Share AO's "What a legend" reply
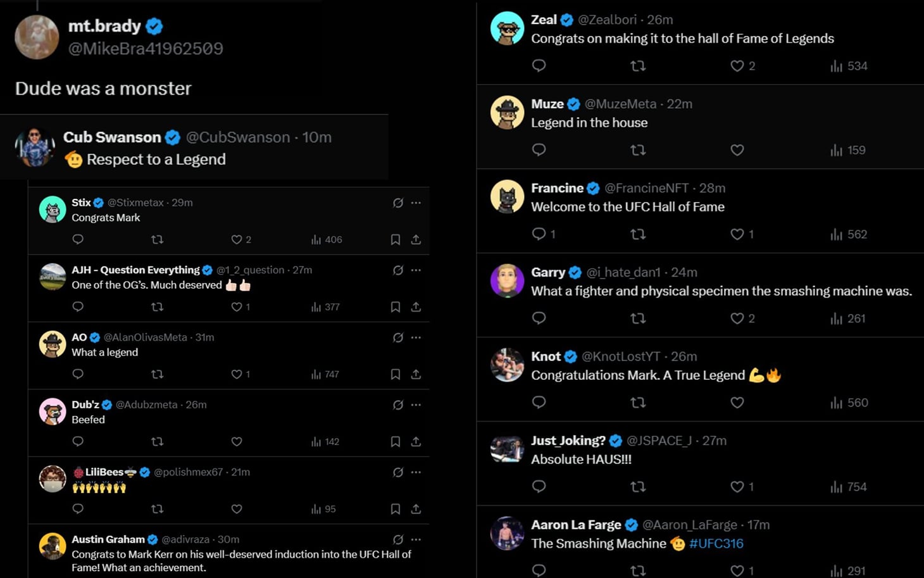The width and height of the screenshot is (924, 578). coord(416,374)
